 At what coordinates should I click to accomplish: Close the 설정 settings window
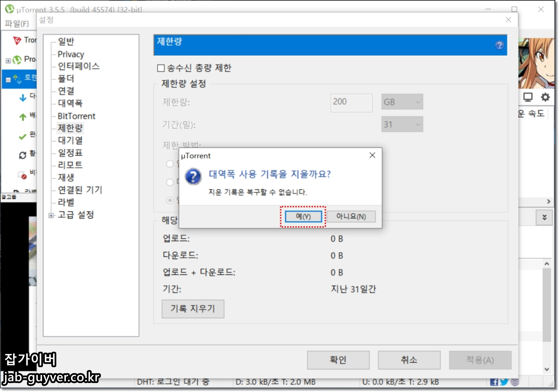point(508,20)
